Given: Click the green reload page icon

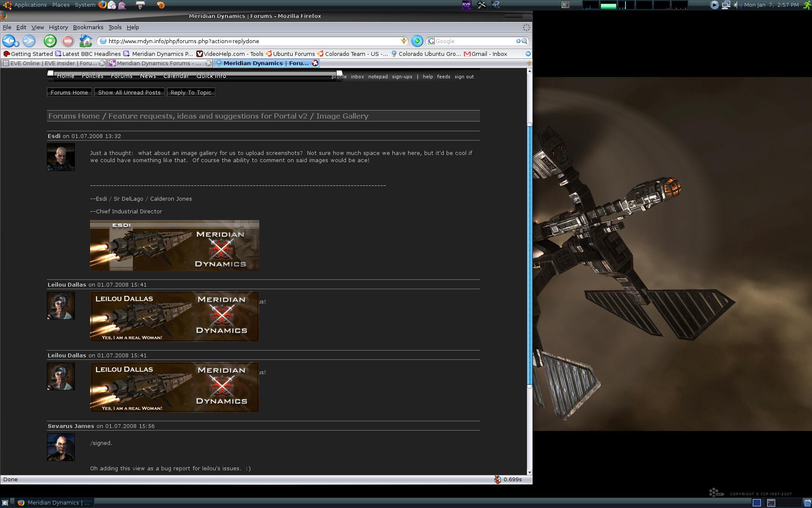Looking at the screenshot, I should tap(50, 41).
